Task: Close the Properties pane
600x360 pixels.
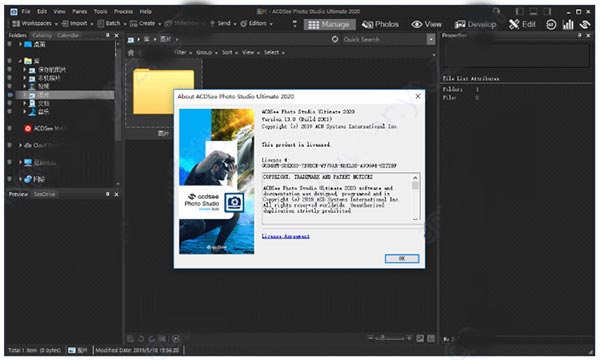Action: (588, 35)
